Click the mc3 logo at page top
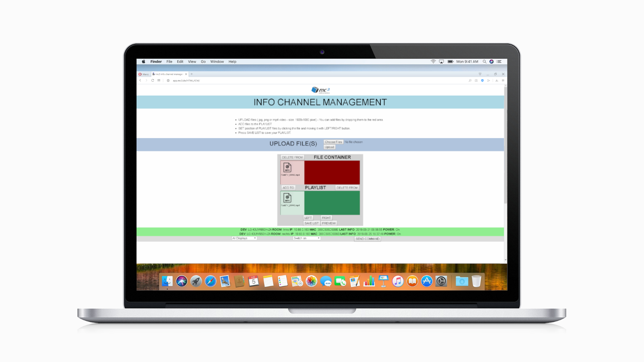Image resolution: width=644 pixels, height=362 pixels. click(x=320, y=90)
